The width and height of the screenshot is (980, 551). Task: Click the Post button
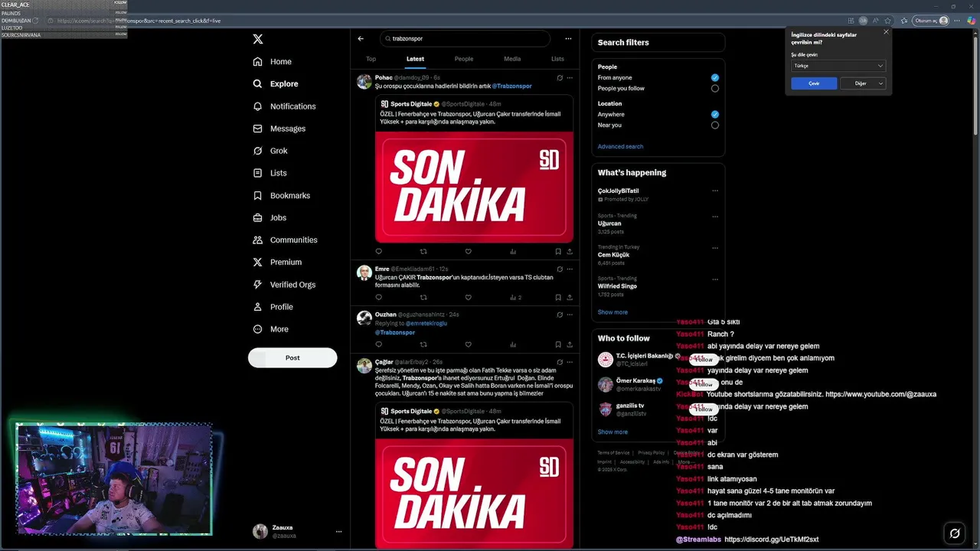tap(292, 357)
